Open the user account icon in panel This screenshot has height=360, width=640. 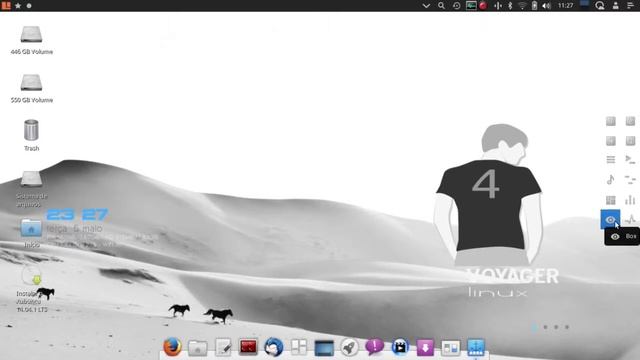[616, 6]
